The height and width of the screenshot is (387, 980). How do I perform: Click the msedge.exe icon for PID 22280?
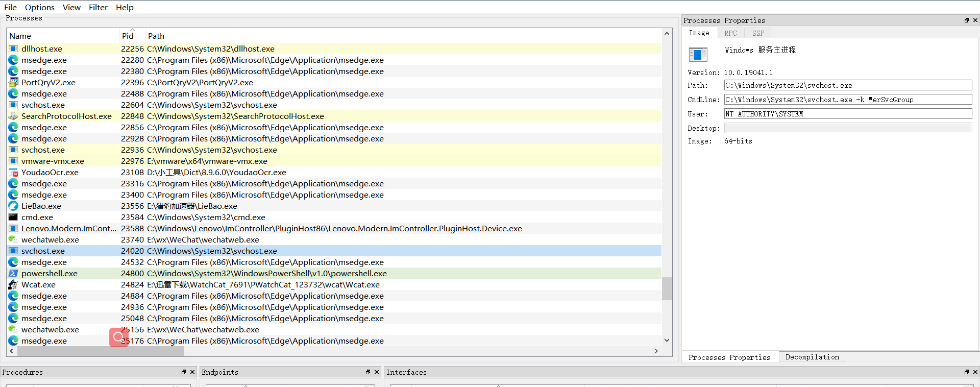13,60
